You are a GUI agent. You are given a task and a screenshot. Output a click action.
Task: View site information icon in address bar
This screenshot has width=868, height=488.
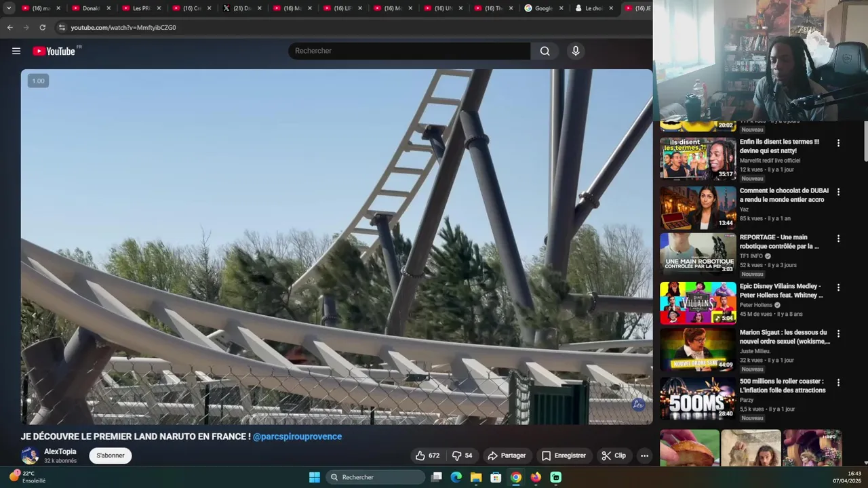pos(62,28)
